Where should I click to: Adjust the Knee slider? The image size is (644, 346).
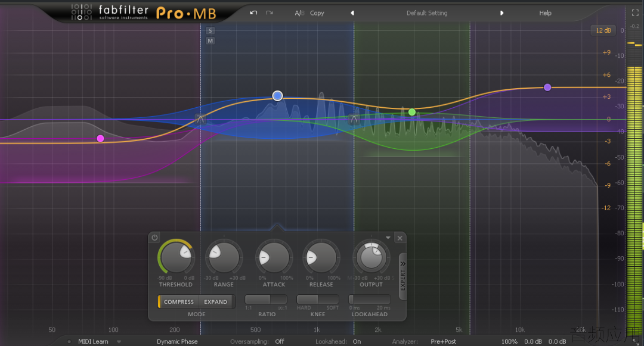317,300
